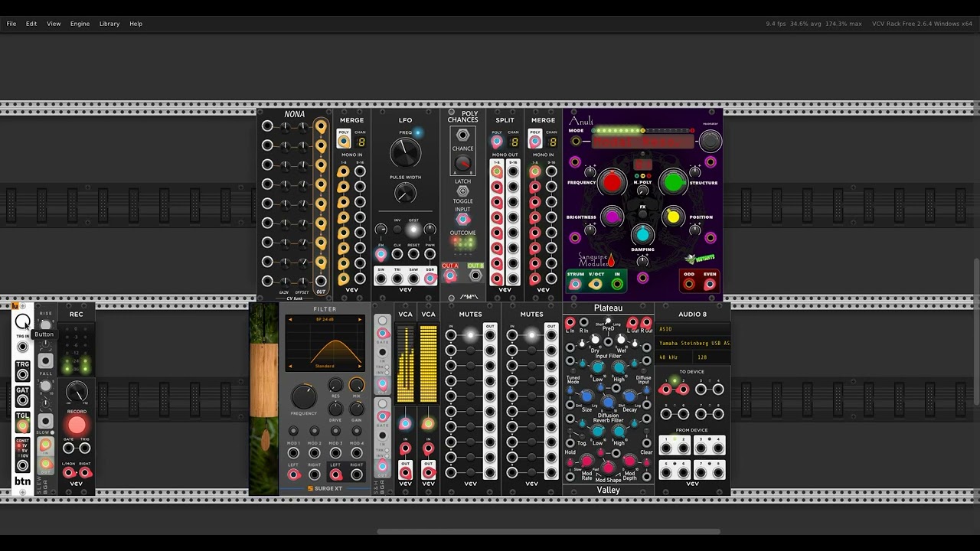Click the Audio 8 TO DEVICE 1 jack

coord(665,390)
